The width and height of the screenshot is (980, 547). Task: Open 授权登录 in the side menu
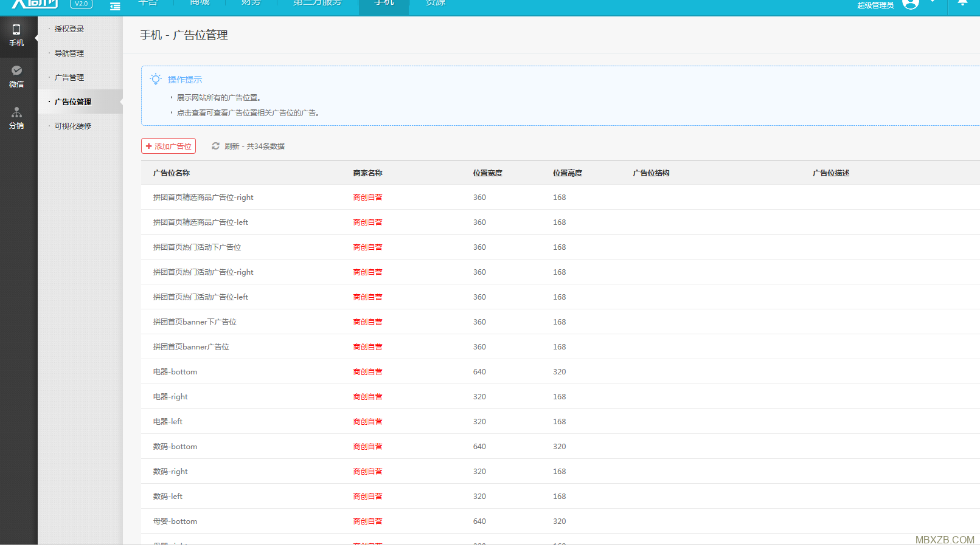click(x=69, y=29)
